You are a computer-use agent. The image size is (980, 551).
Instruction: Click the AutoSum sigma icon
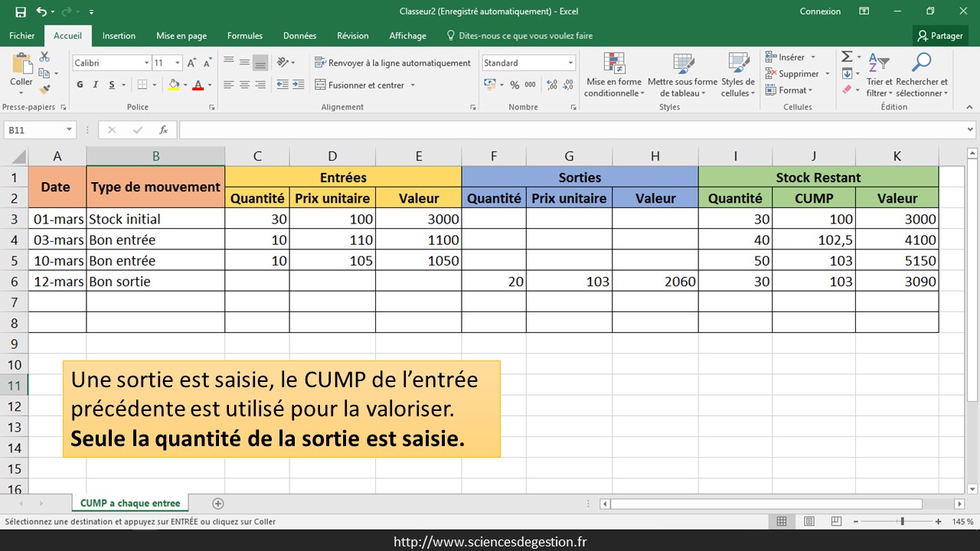pyautogui.click(x=847, y=57)
